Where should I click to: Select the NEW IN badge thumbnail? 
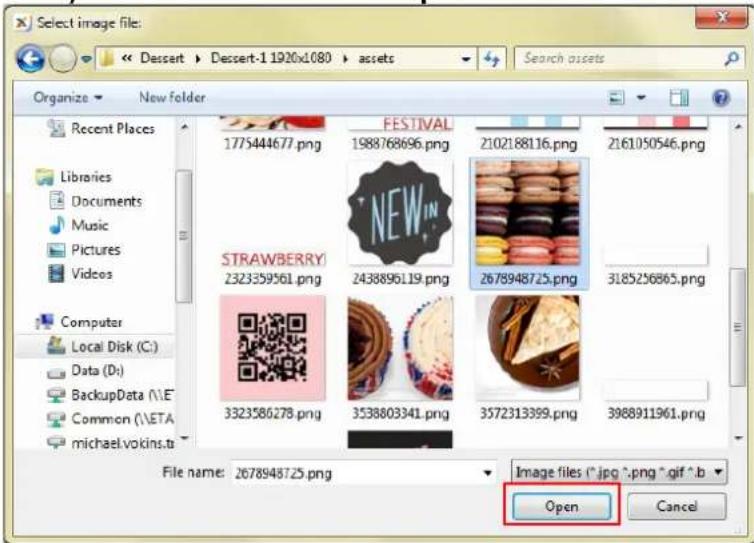(401, 213)
